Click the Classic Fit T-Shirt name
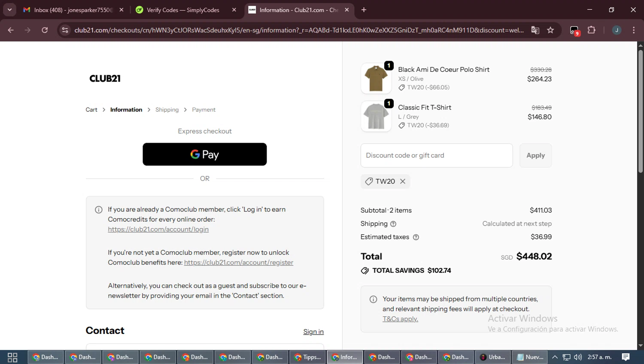 (x=425, y=107)
